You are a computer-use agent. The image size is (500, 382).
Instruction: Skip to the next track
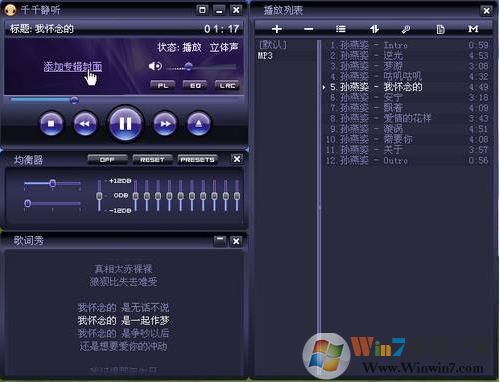pyautogui.click(x=165, y=124)
